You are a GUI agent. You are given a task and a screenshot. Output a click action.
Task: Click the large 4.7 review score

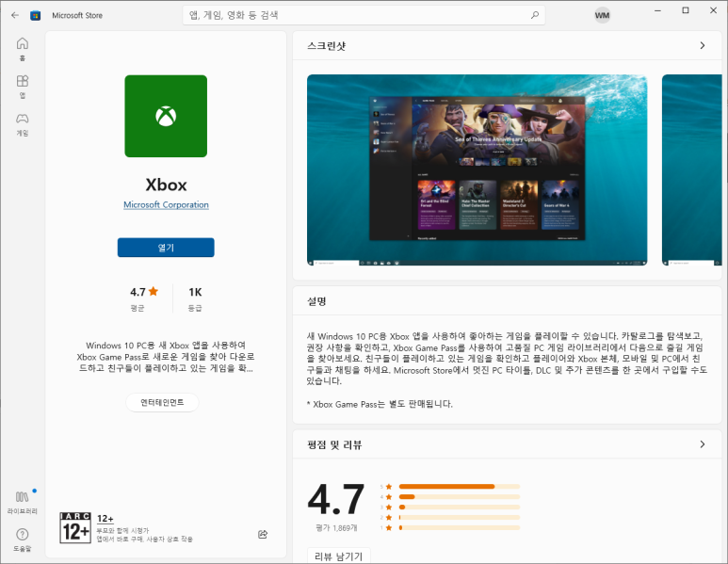point(335,499)
